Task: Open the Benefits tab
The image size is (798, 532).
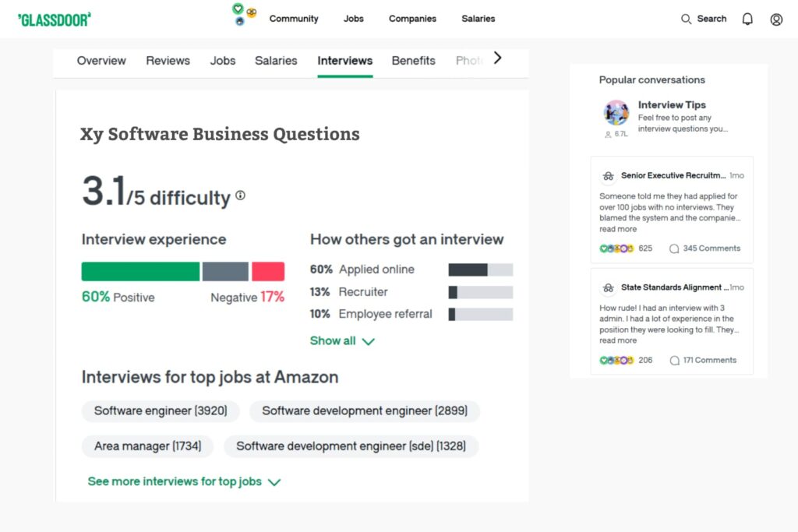Action: [413, 61]
